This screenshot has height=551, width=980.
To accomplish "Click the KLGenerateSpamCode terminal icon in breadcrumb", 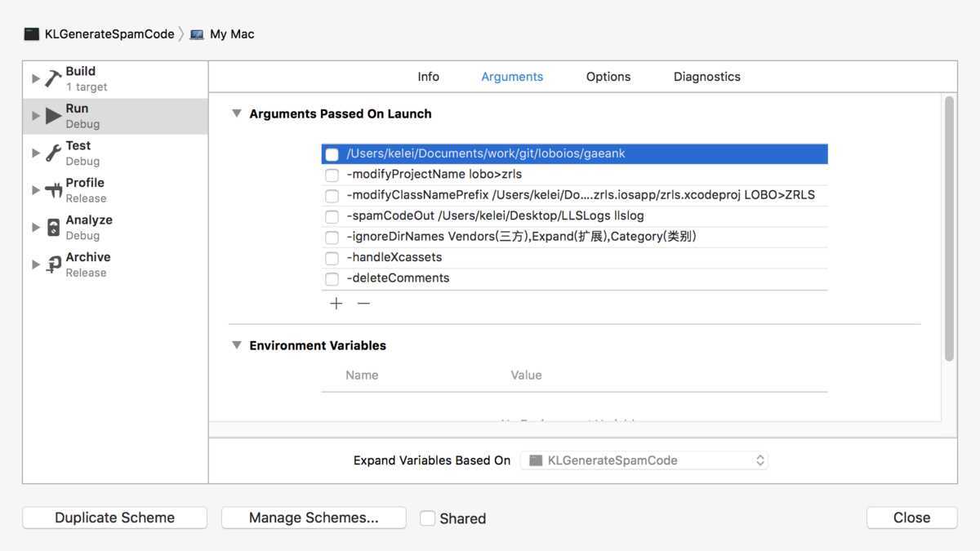I will point(32,34).
